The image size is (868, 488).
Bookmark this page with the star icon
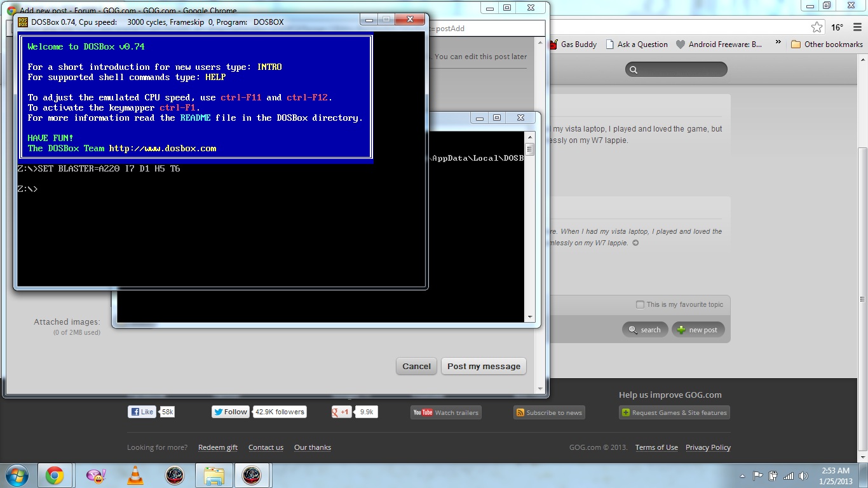tap(817, 27)
